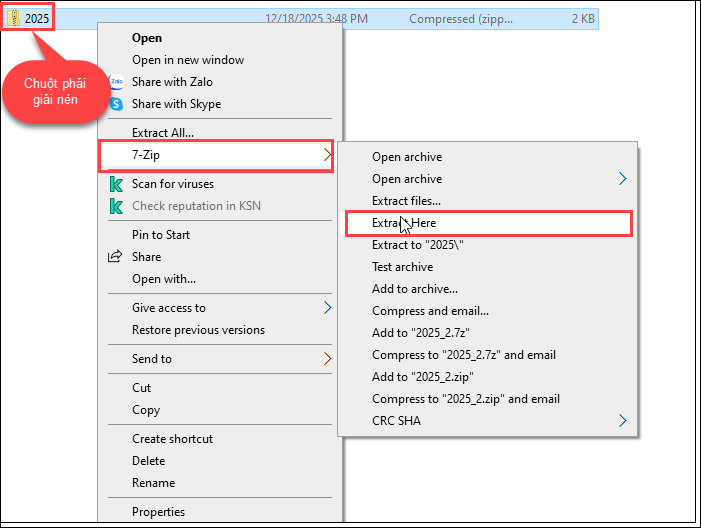Open Properties from the context menu
The image size is (701, 528).
point(158,512)
